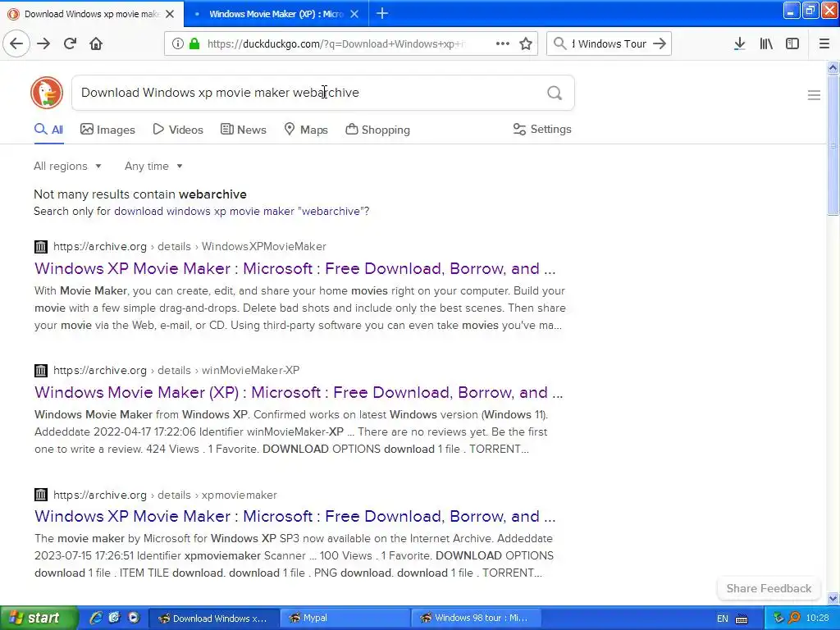The image size is (840, 630).
Task: Toggle the sidebar view icon
Action: [x=792, y=43]
